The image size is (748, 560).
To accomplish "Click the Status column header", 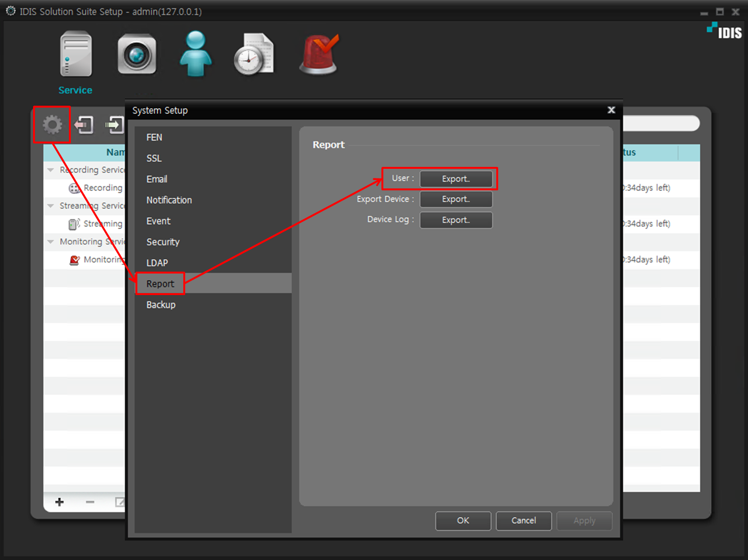I will tap(650, 153).
